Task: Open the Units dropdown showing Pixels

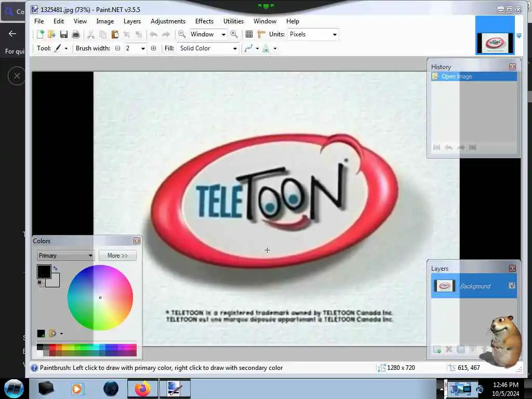Action: click(x=313, y=34)
